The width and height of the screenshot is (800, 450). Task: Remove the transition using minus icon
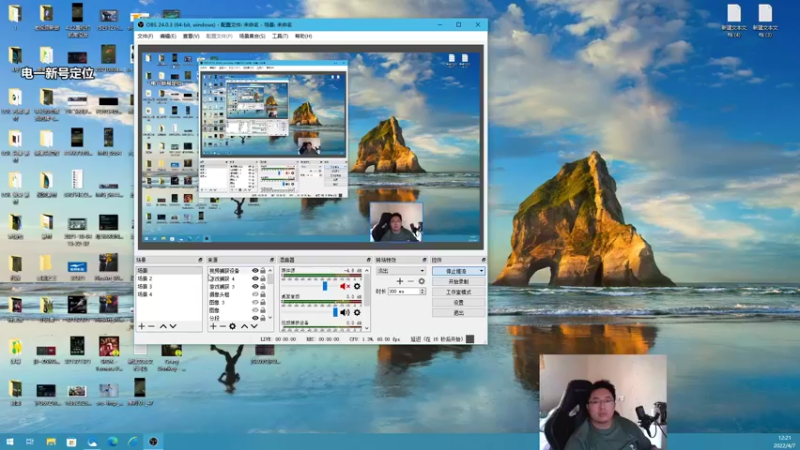411,281
